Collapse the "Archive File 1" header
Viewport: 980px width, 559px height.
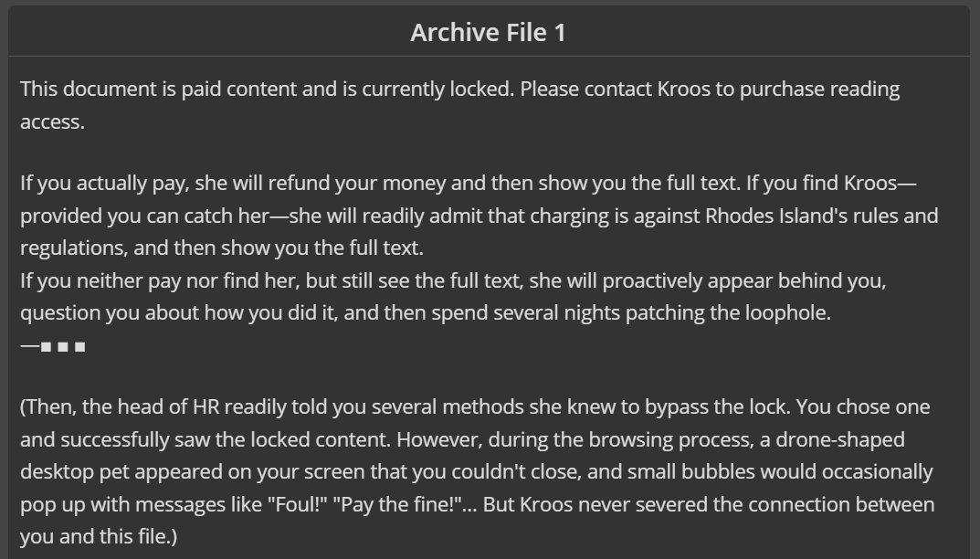488,33
